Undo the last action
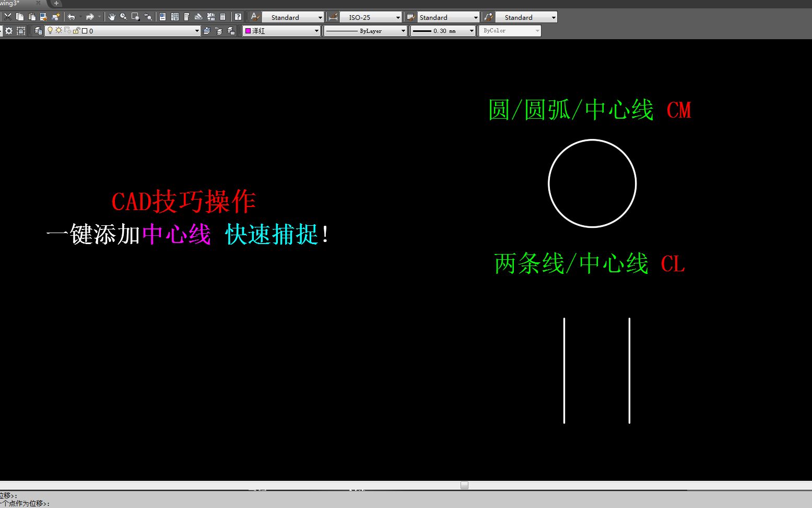 [71, 17]
